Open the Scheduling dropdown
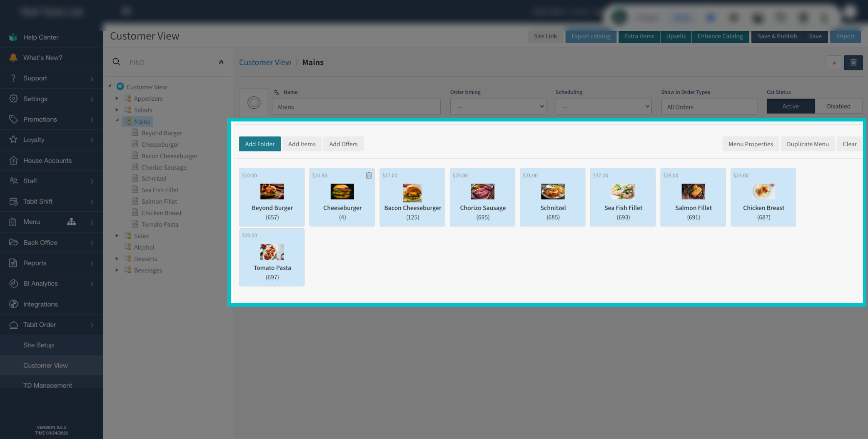This screenshot has height=439, width=868. click(603, 107)
